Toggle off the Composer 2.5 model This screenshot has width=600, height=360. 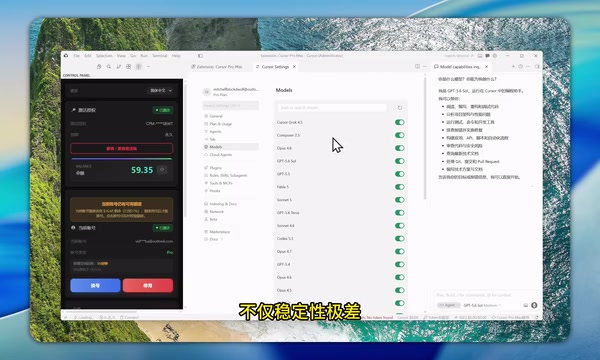coord(399,135)
